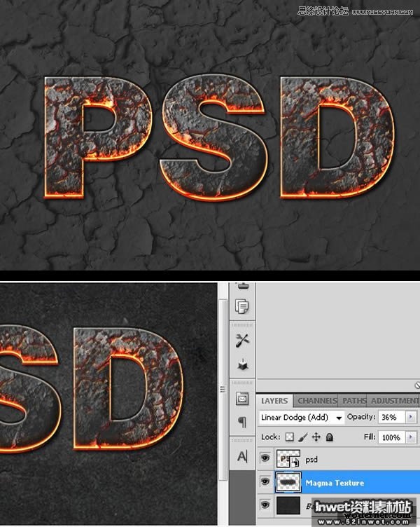This screenshot has width=420, height=527.
Task: Click smart object badge on psd thumbnail
Action: pos(295,463)
